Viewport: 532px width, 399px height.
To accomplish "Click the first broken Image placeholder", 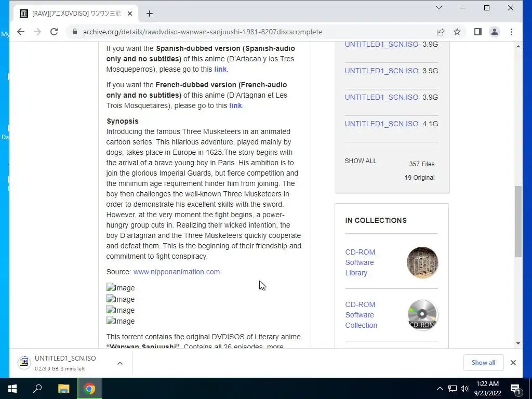I will click(x=121, y=288).
